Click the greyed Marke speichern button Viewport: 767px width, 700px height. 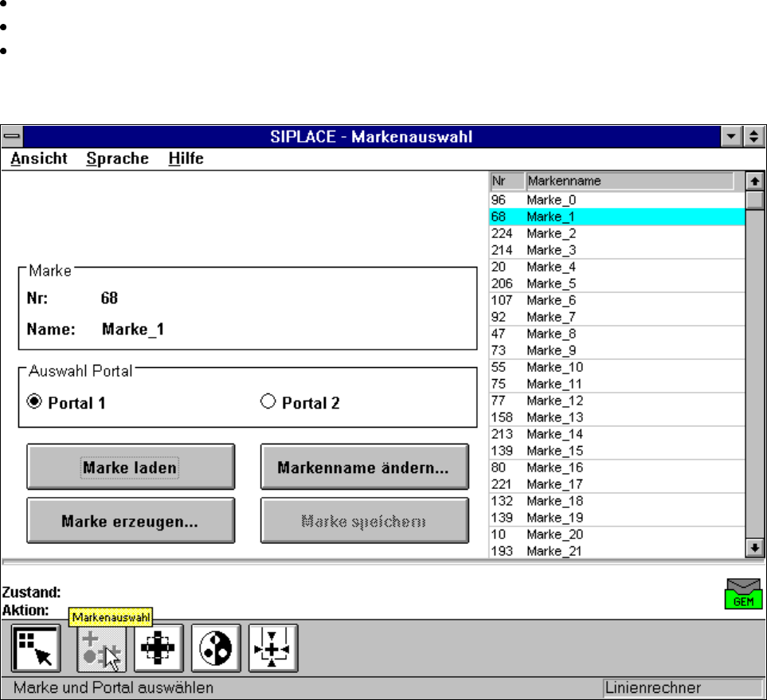click(365, 521)
